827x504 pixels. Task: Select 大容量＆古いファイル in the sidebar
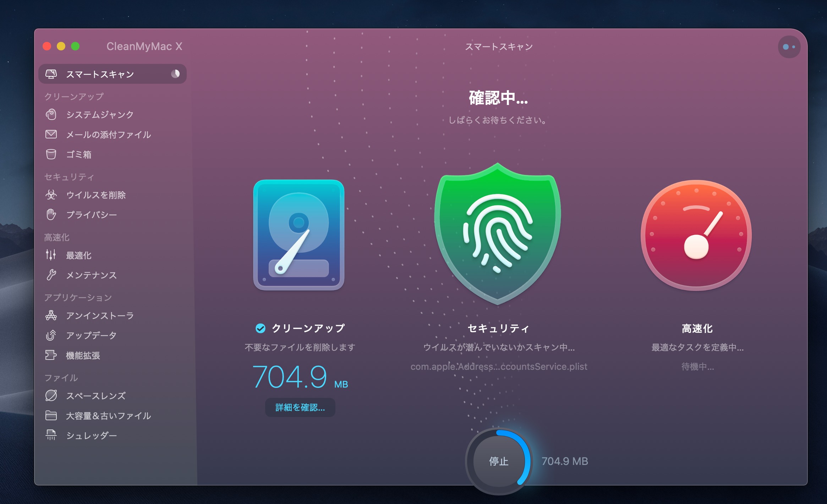(x=112, y=415)
